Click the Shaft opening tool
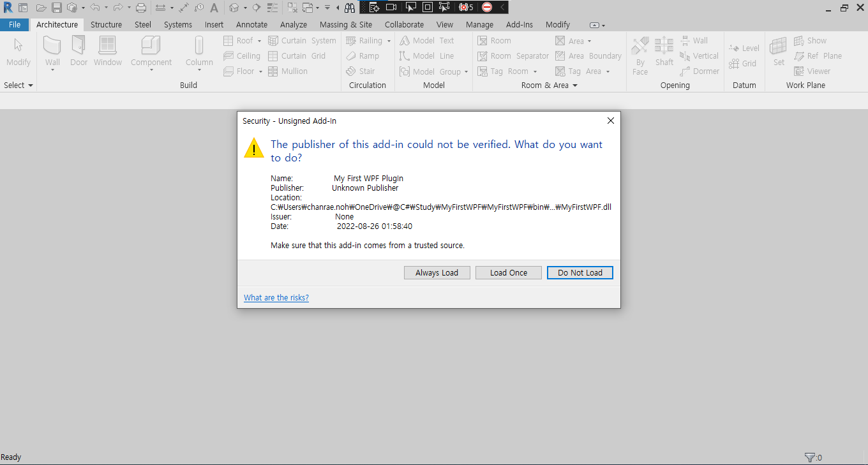 coord(664,51)
